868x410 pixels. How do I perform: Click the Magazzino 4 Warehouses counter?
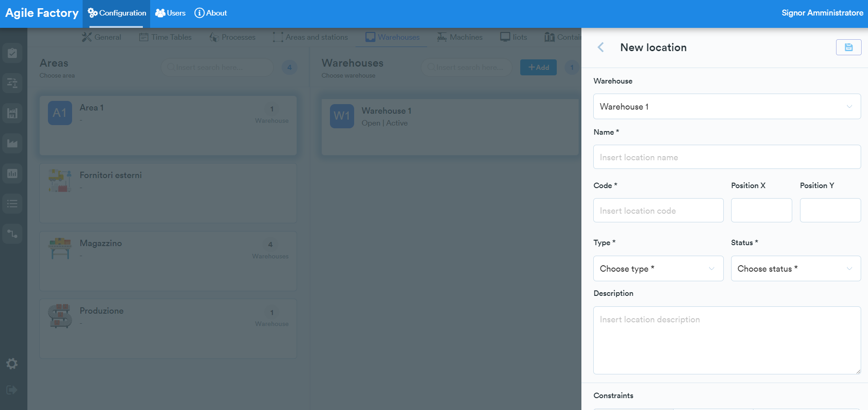pos(271,250)
